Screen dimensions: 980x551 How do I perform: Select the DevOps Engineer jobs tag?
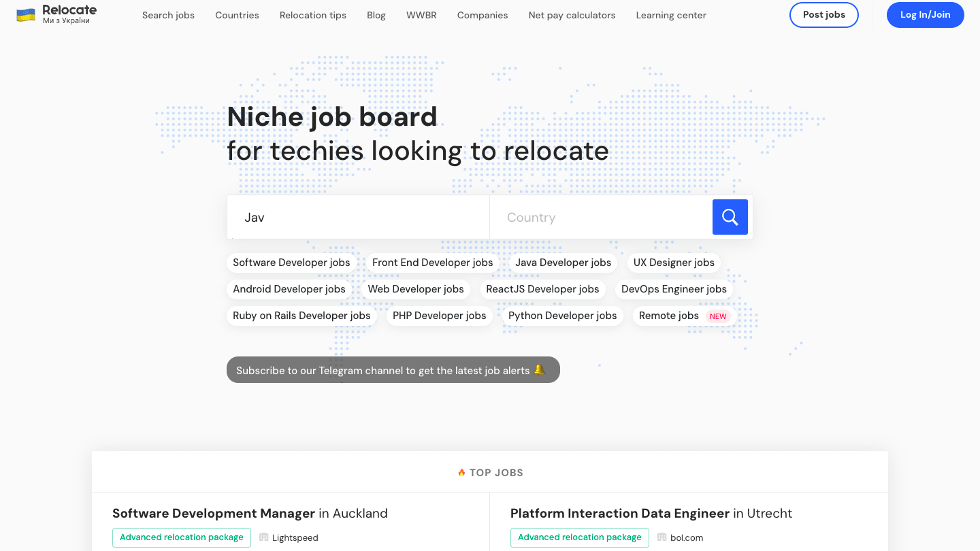pyautogui.click(x=673, y=289)
